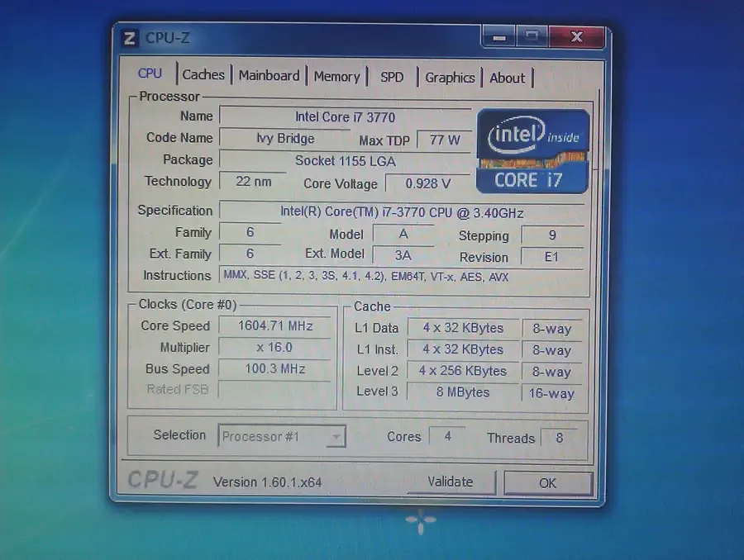
Task: Click the L1 Data size '4 x 32 KBytes'
Action: pos(463,328)
